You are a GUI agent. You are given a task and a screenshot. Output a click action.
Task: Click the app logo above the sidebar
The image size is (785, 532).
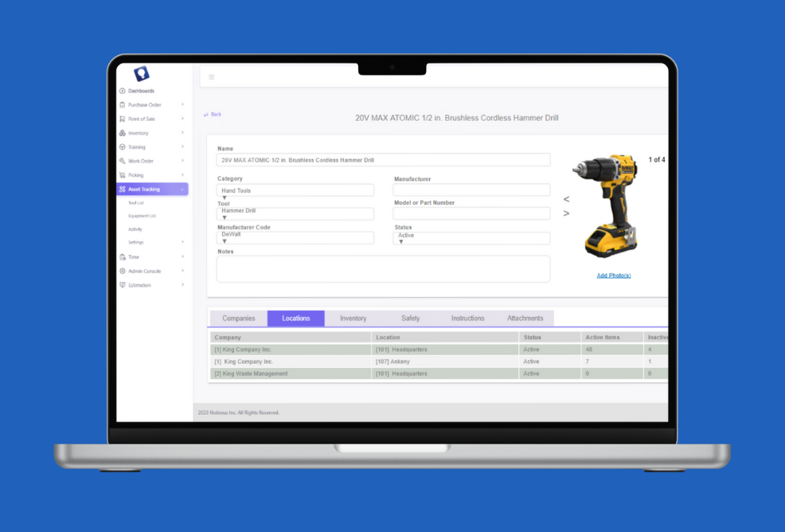pos(141,74)
